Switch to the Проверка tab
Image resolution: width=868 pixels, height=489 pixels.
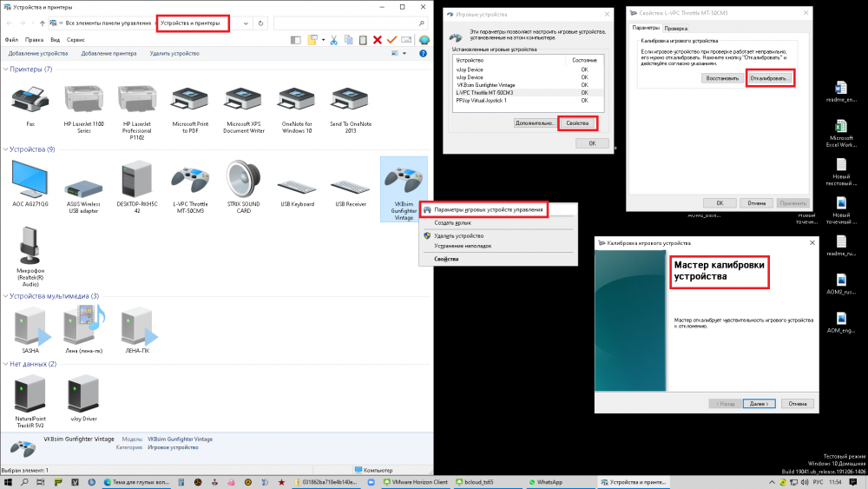[676, 29]
